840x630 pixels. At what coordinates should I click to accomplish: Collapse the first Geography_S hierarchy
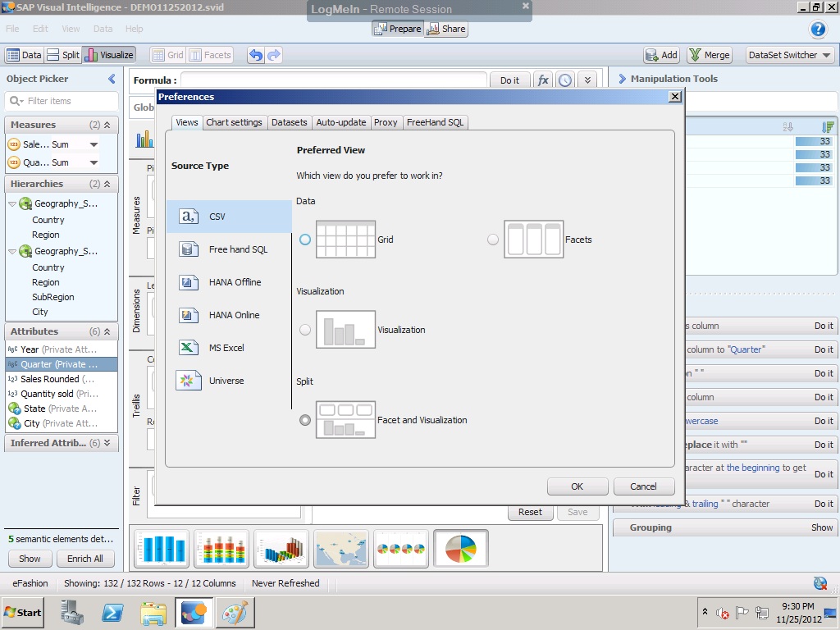point(11,204)
